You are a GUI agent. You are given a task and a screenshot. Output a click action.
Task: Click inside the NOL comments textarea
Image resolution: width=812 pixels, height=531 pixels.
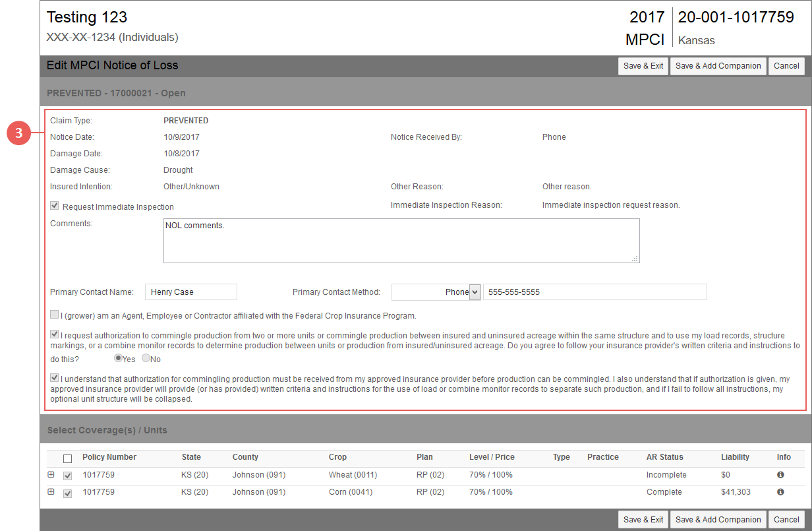[401, 241]
